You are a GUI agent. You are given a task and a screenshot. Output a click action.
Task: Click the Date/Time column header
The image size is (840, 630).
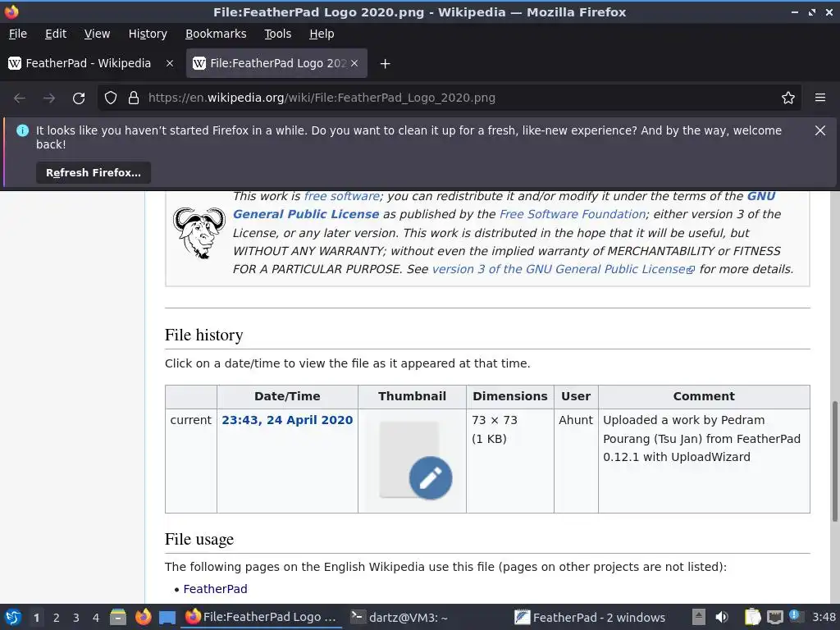click(287, 396)
